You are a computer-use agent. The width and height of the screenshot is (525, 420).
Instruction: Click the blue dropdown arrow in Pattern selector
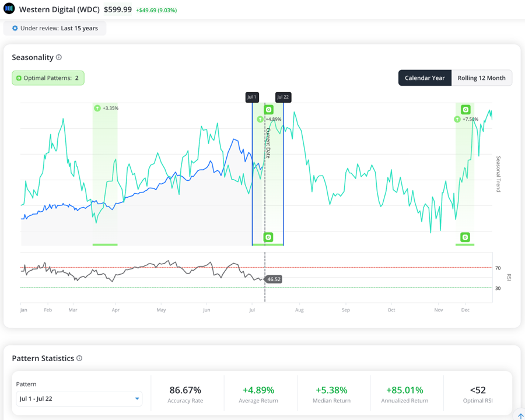[137, 398]
